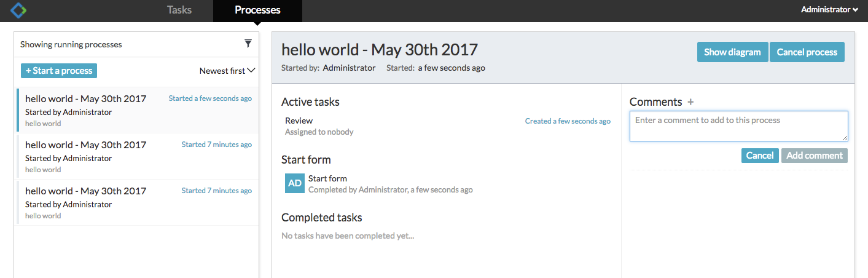868x278 pixels.
Task: Select the third hello world process
Action: click(x=138, y=202)
